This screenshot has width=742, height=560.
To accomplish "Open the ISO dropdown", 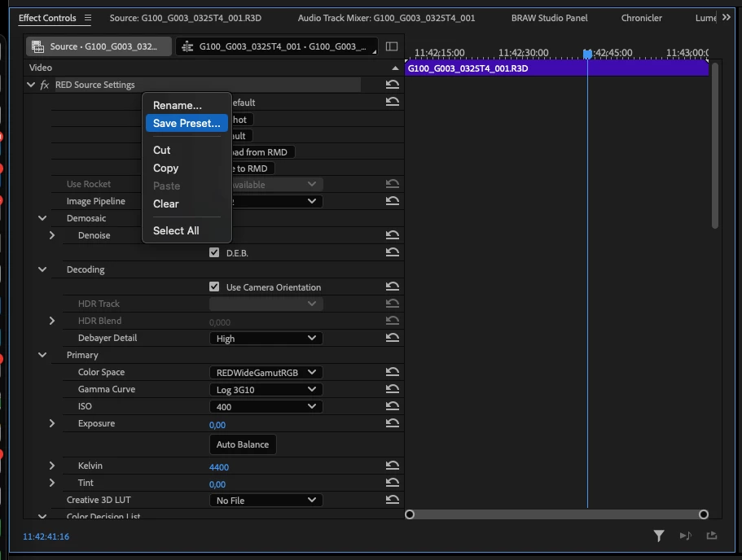I will click(266, 406).
